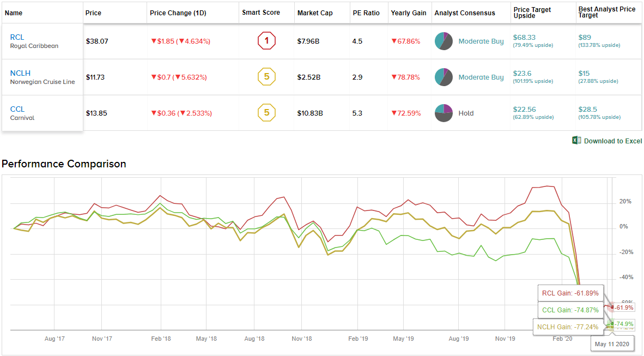Click CCL price target $22.56

525,110
